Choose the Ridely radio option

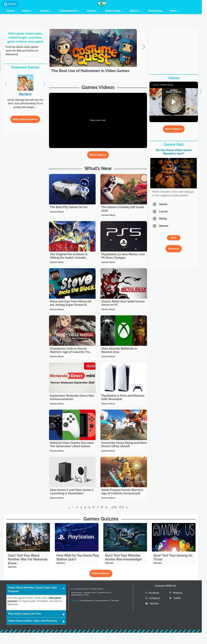(x=155, y=218)
